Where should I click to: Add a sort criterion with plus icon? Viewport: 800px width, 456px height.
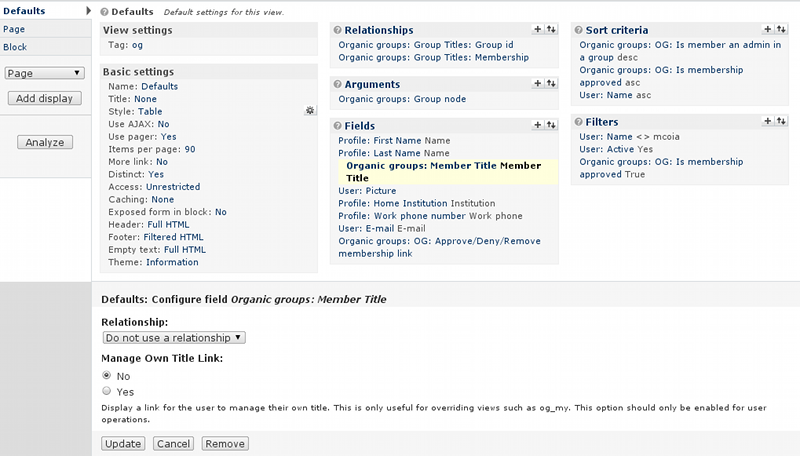(x=767, y=29)
